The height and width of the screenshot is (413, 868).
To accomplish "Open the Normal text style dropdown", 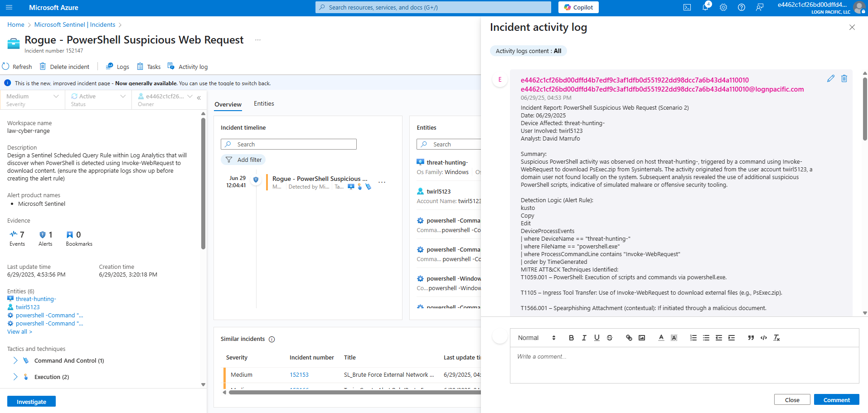I will click(x=537, y=338).
